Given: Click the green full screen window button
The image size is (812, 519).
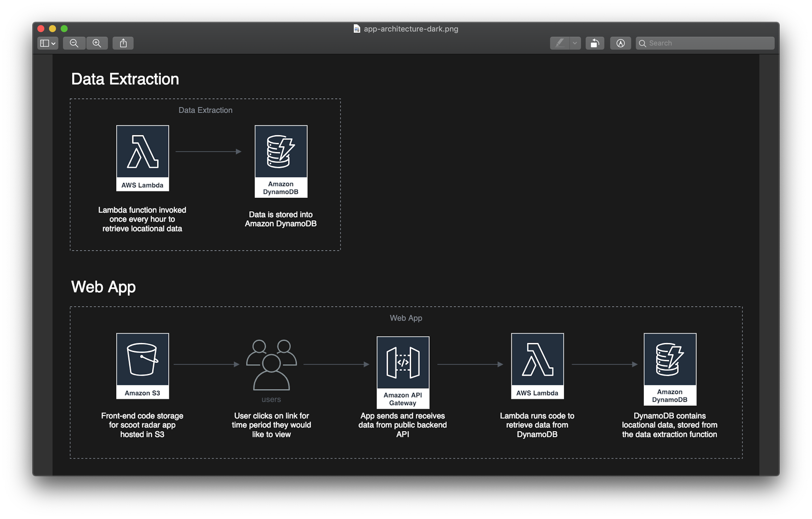Looking at the screenshot, I should pyautogui.click(x=64, y=29).
